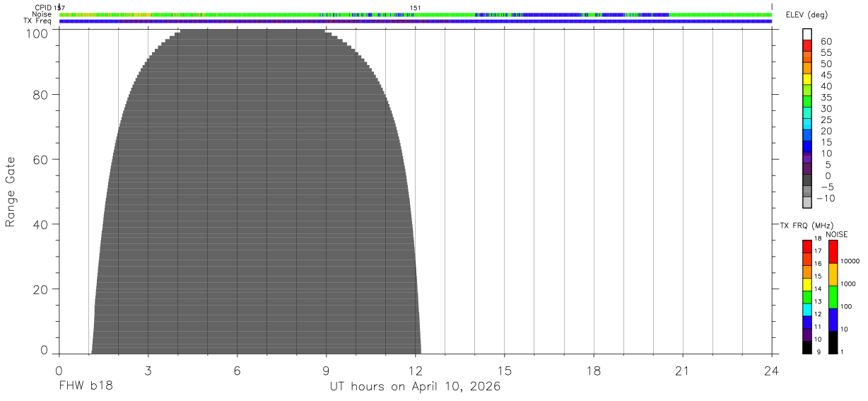The height and width of the screenshot is (401, 868).
Task: Click the lightest grey bottom ELEV swatch
Action: 807,202
